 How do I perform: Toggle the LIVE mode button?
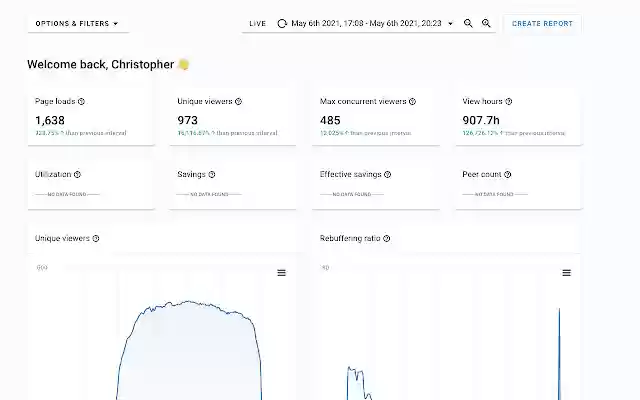pos(258,24)
